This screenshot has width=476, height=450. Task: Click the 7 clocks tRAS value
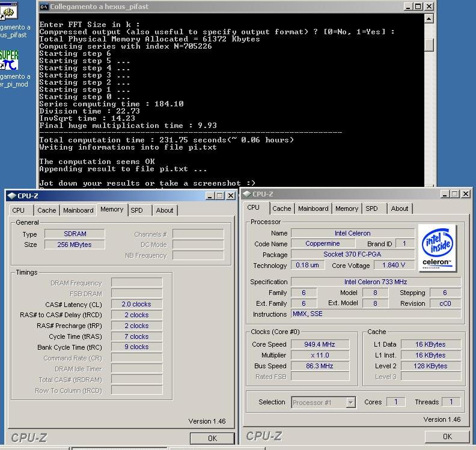(136, 336)
